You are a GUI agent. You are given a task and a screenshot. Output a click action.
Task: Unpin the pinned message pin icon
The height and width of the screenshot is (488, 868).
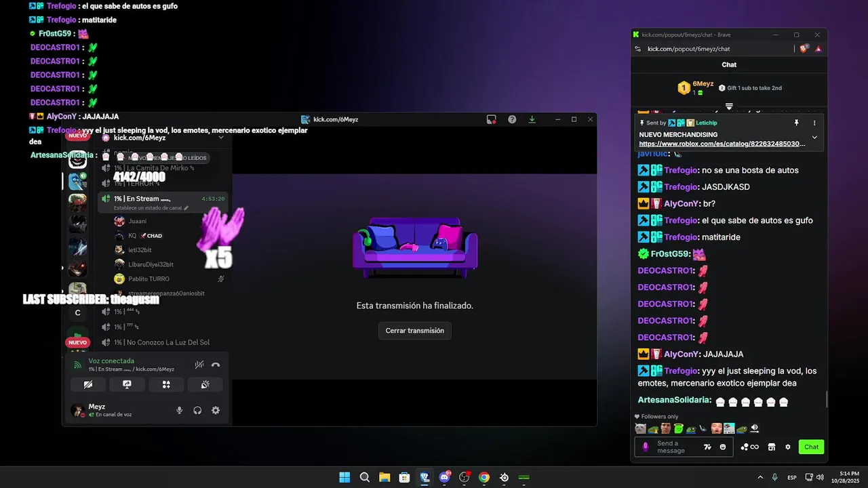point(797,123)
